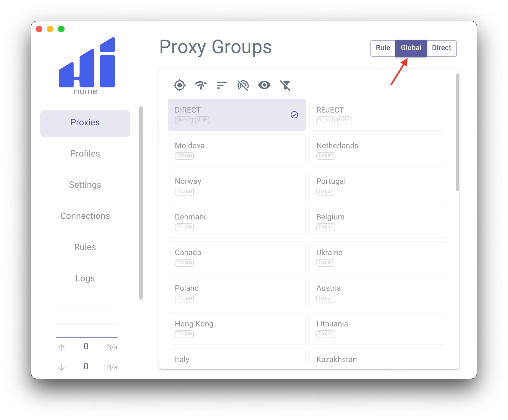Click the green macOS fullscreen button

pos(61,29)
